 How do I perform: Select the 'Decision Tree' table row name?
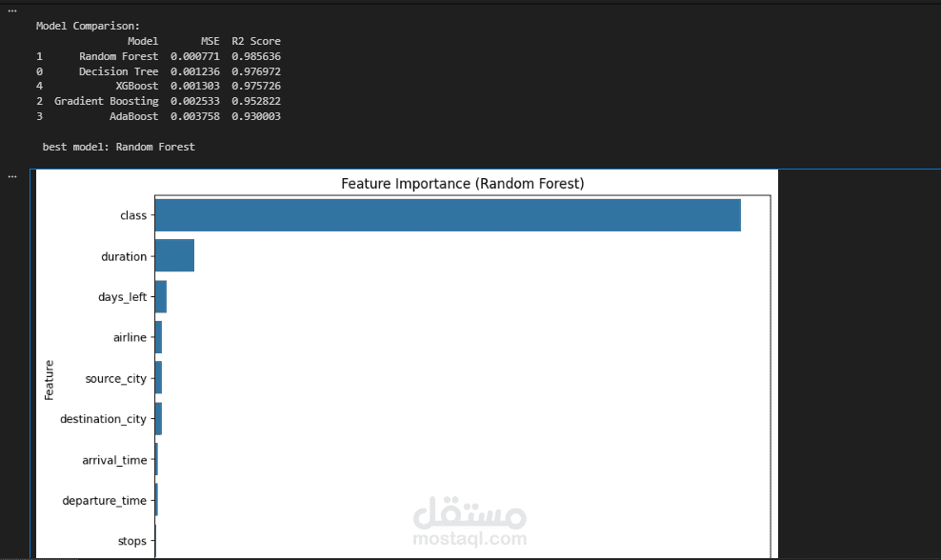coord(119,70)
